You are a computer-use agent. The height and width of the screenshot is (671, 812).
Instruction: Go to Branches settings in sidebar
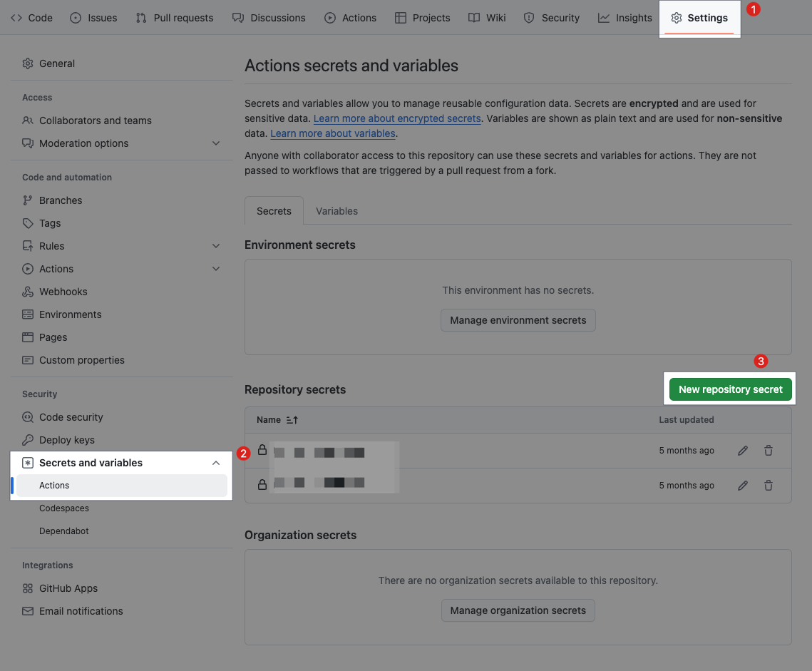[x=61, y=200]
